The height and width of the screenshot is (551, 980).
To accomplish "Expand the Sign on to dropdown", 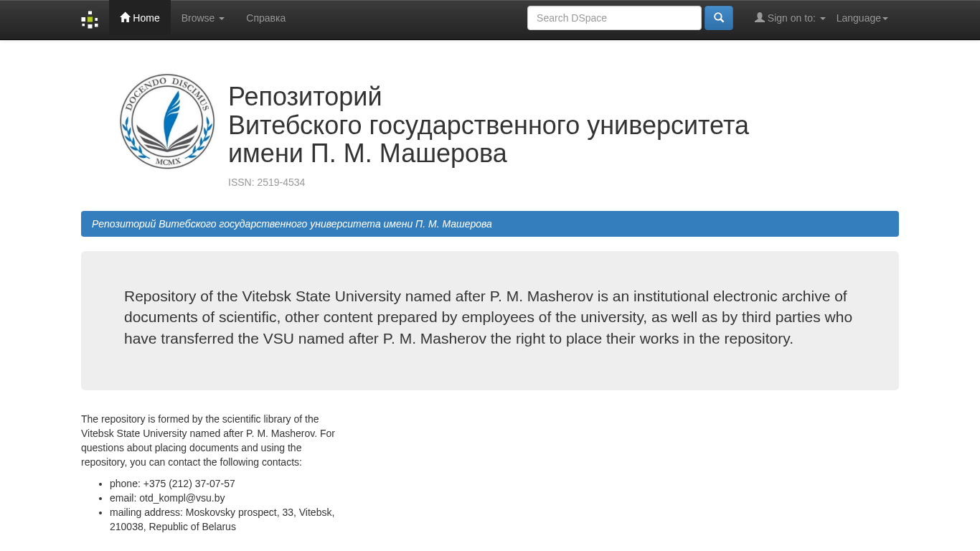I will (790, 18).
